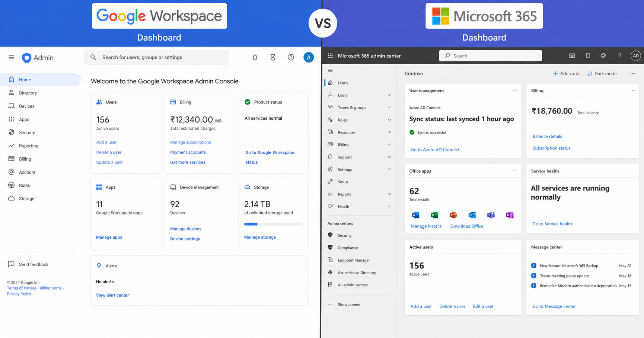The image size is (644, 338).
Task: Click the PowerPoint icon in Office apps card
Action: (x=453, y=215)
